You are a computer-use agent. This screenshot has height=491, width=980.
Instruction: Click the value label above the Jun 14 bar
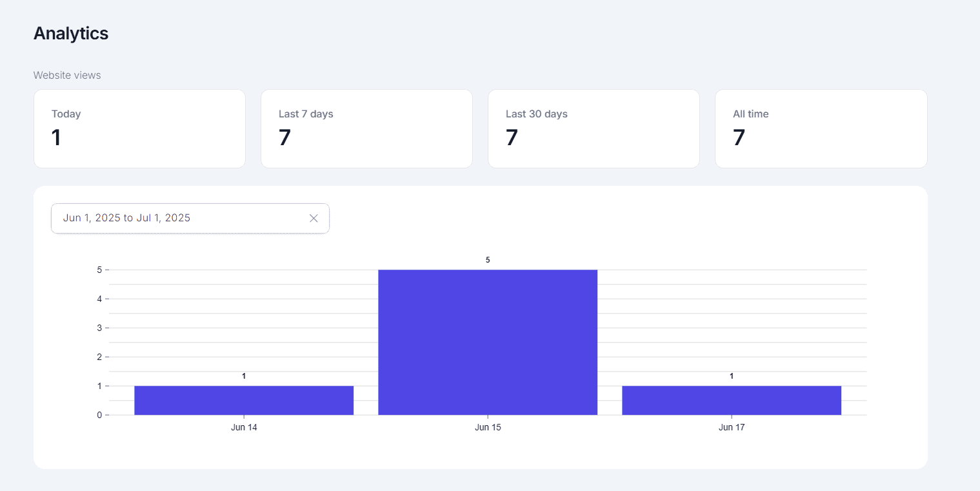[x=244, y=376]
